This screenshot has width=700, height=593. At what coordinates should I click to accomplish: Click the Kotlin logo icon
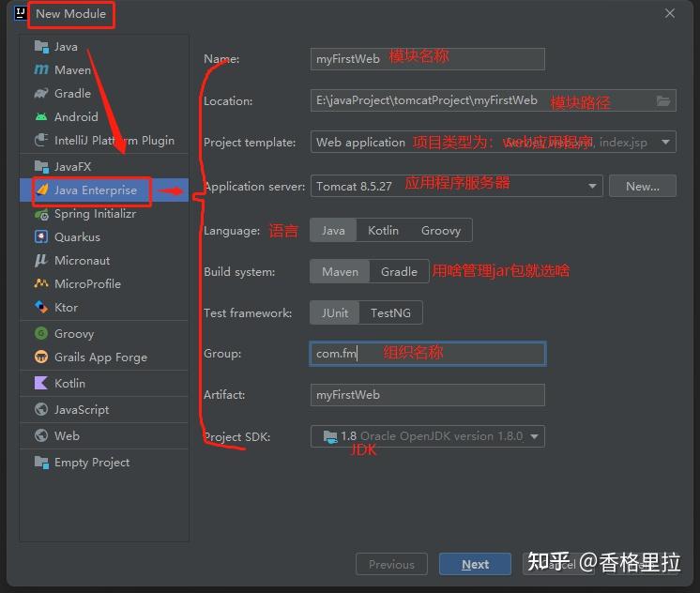click(x=41, y=383)
